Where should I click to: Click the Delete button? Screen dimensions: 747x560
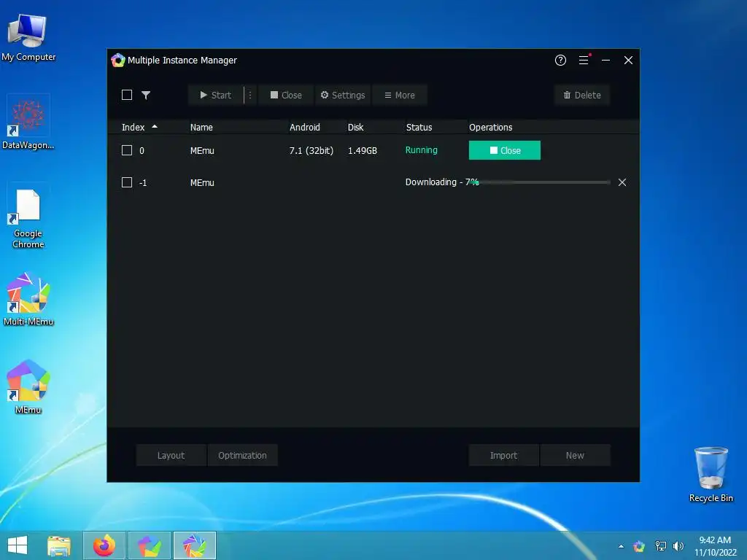pos(581,95)
